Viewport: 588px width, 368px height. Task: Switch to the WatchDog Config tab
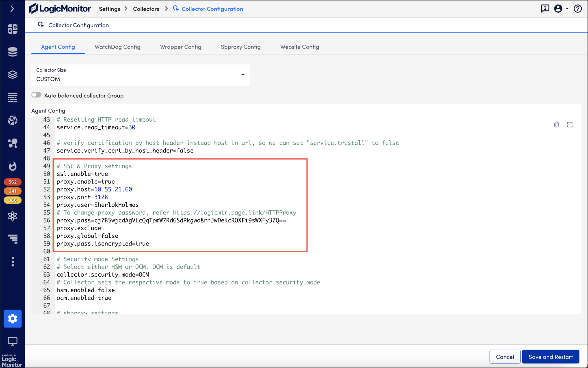point(117,47)
